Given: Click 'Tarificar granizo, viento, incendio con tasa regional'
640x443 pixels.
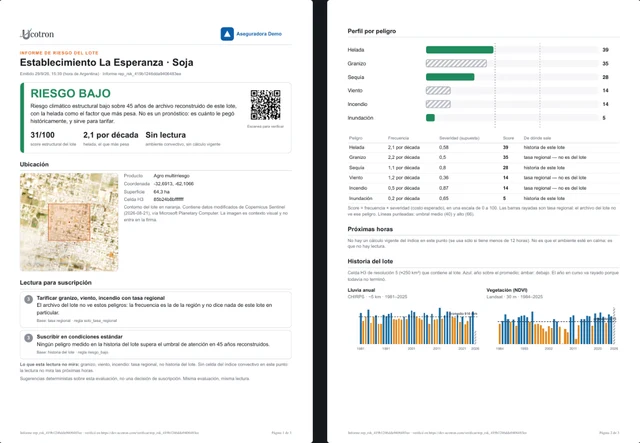Looking at the screenshot, I should pyautogui.click(x=101, y=298).
